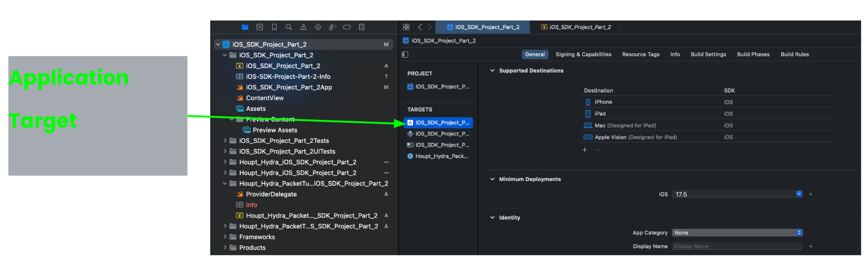Select the iPhone destination row
The height and width of the screenshot is (268, 868).
point(707,102)
